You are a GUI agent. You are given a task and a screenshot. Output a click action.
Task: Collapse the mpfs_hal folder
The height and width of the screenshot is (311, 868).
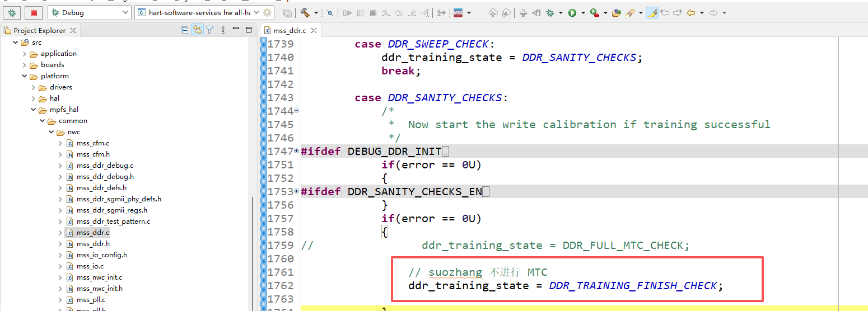pyautogui.click(x=33, y=110)
